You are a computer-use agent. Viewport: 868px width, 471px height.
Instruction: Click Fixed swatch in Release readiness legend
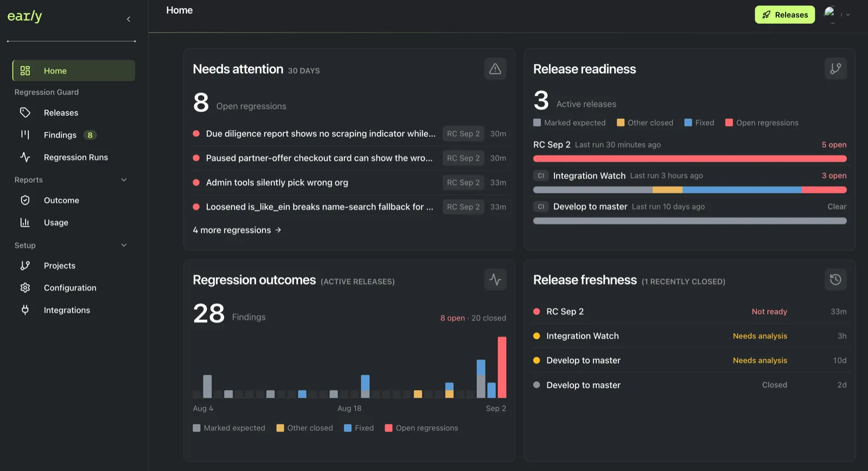tap(688, 123)
